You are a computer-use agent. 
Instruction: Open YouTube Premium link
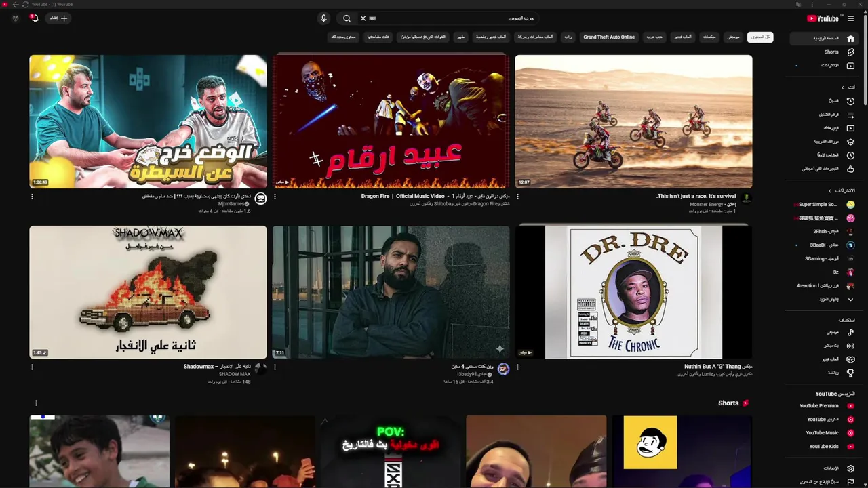click(x=824, y=406)
